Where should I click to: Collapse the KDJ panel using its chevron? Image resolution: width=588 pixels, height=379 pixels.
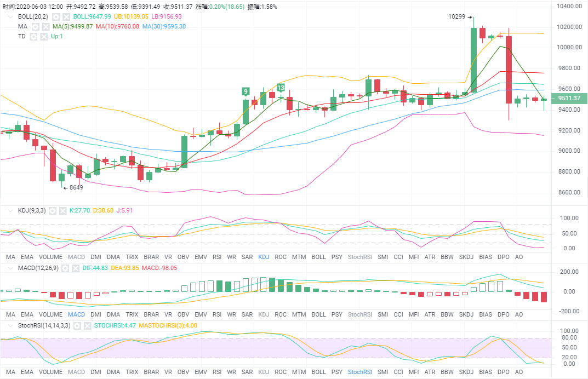9,210
